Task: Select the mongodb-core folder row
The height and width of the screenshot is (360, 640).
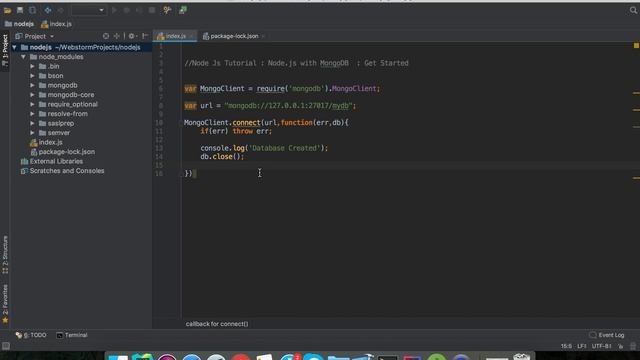Action: 82,95
